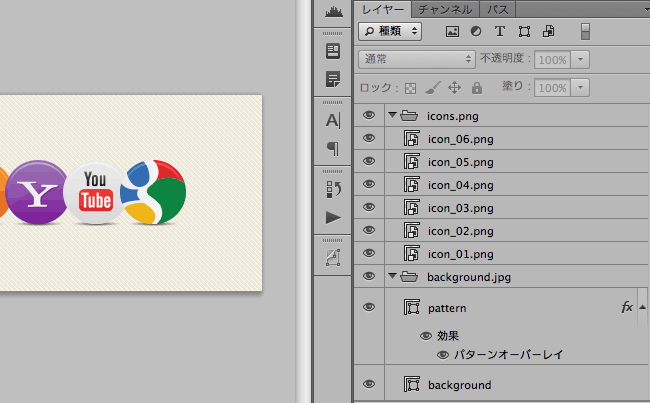Screen dimensions: 650x403
Task: Switch to the パス tab
Action: (499, 9)
